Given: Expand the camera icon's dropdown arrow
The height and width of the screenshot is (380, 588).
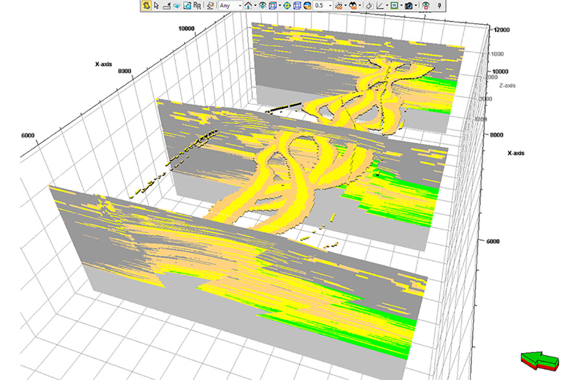Looking at the screenshot, I should click(415, 6).
